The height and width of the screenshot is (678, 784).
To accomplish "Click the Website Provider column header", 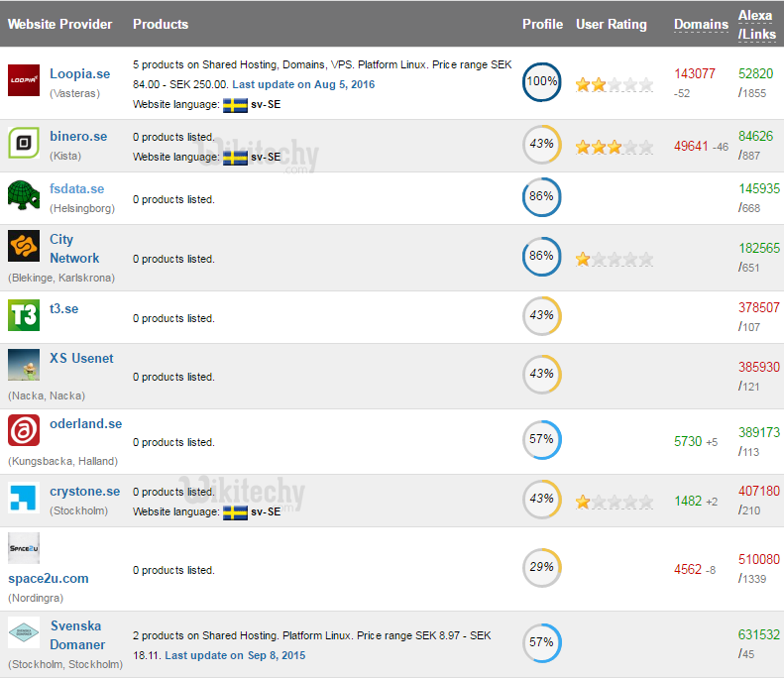I will 60,24.
